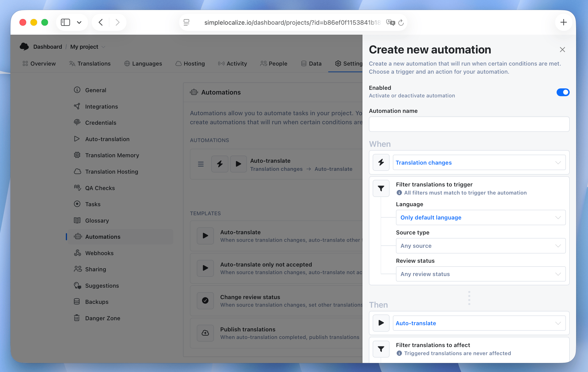This screenshot has width=588, height=372.
Task: Click the SimpleLocalize cloud logo
Action: [24, 46]
